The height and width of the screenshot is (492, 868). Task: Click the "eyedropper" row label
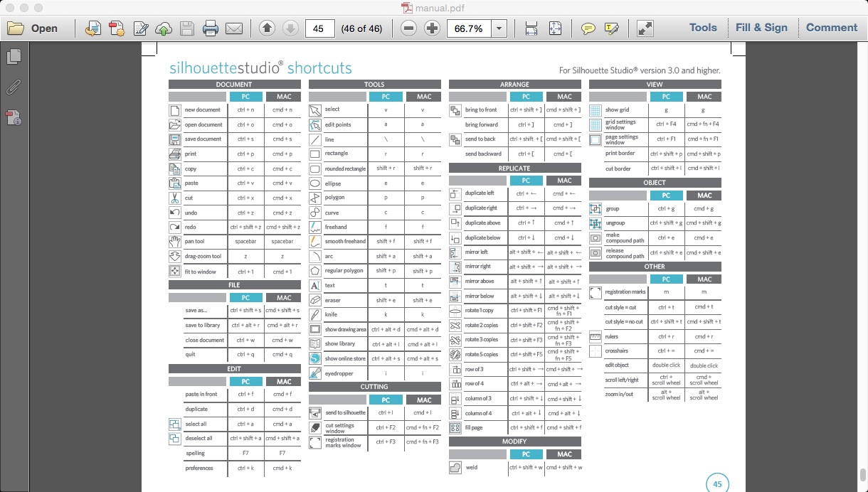(339, 373)
